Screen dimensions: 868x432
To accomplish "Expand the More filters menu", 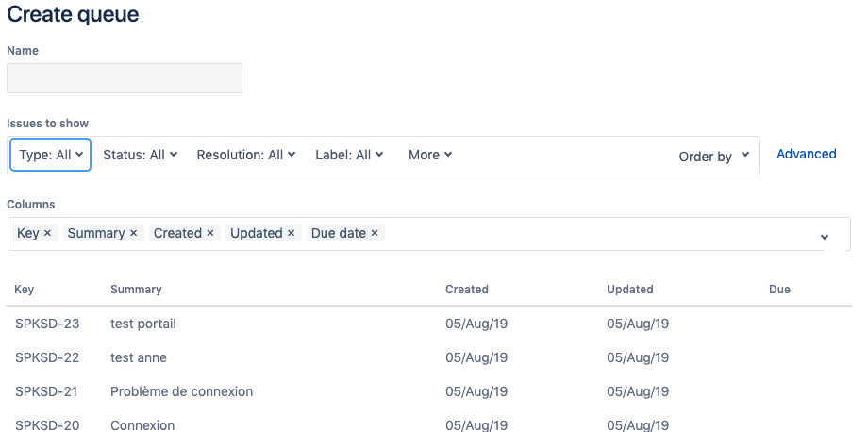I will (430, 155).
